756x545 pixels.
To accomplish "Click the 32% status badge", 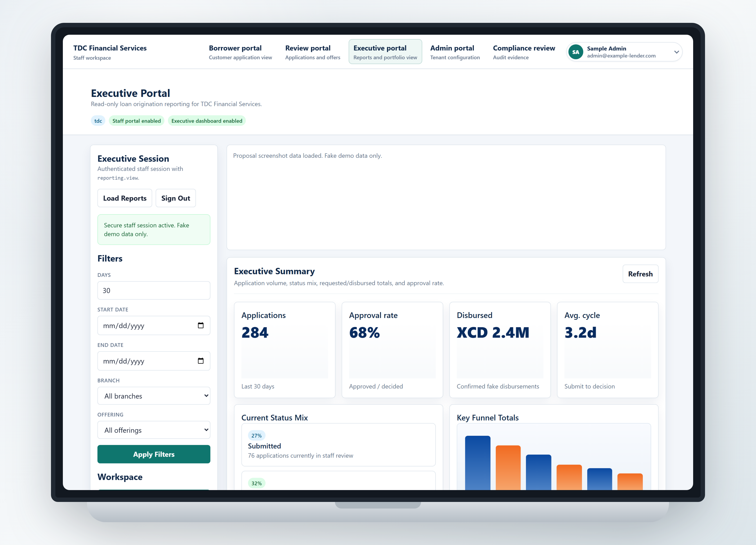I will point(257,483).
